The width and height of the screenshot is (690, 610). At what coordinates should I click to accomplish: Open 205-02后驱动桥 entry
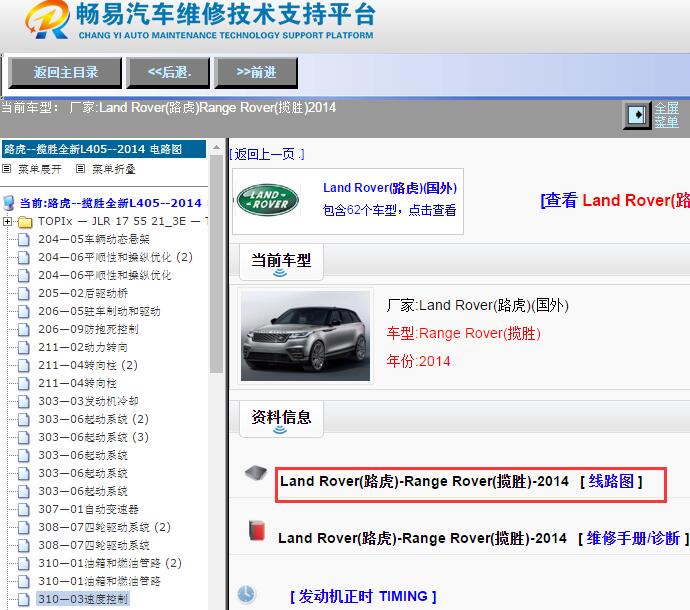point(83,293)
